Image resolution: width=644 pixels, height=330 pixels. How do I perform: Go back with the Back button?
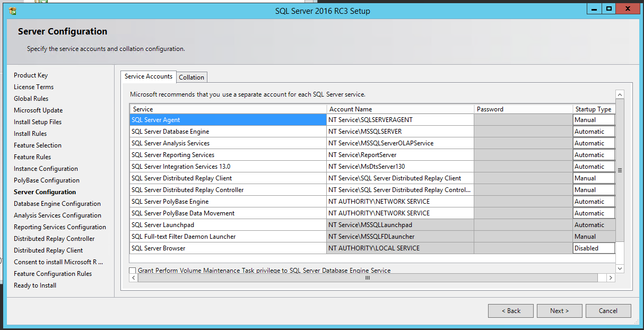pos(511,311)
